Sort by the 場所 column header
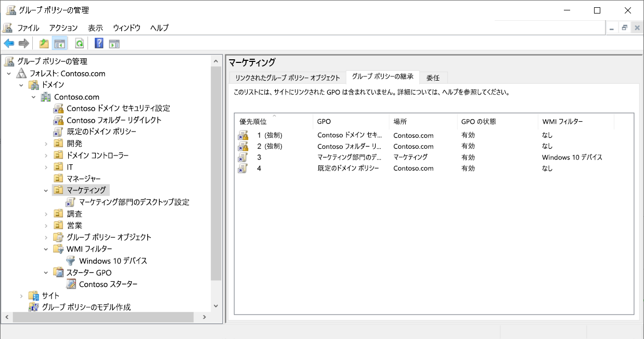 (x=423, y=121)
